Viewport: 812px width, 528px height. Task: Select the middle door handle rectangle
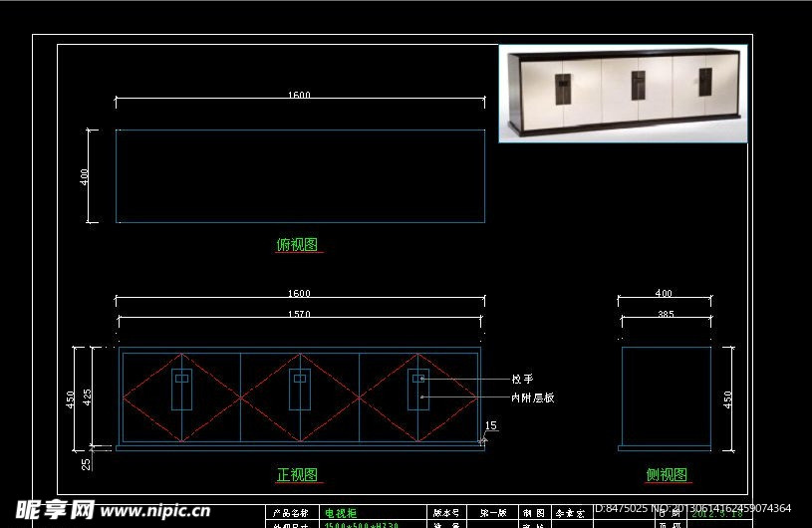300,390
